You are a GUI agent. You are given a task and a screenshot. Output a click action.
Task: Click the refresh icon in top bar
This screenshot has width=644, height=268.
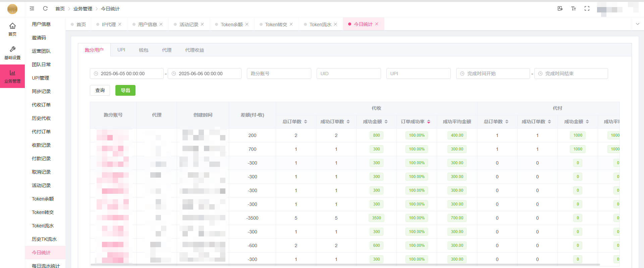45,8
